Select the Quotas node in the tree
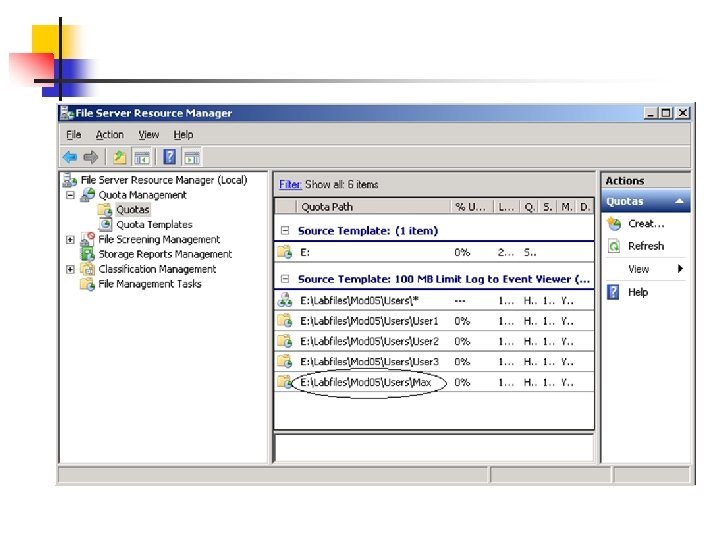The width and height of the screenshot is (720, 540). [x=133, y=210]
